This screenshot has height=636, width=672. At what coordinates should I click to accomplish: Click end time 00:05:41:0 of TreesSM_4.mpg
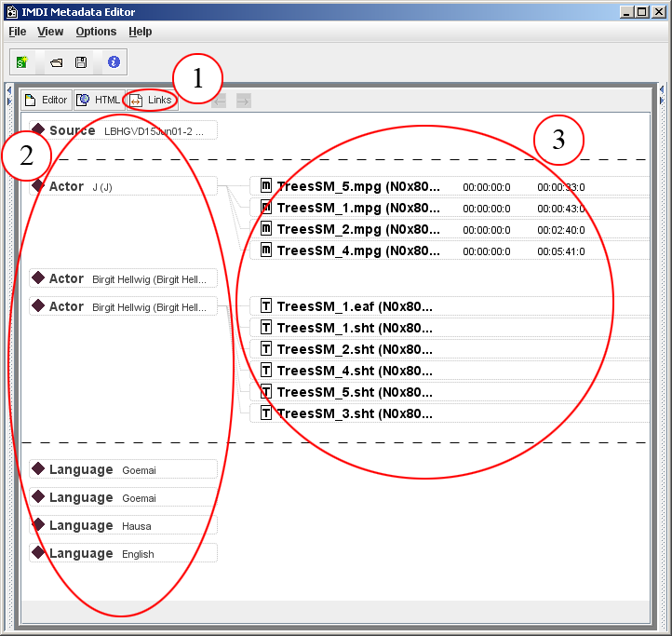pos(561,251)
